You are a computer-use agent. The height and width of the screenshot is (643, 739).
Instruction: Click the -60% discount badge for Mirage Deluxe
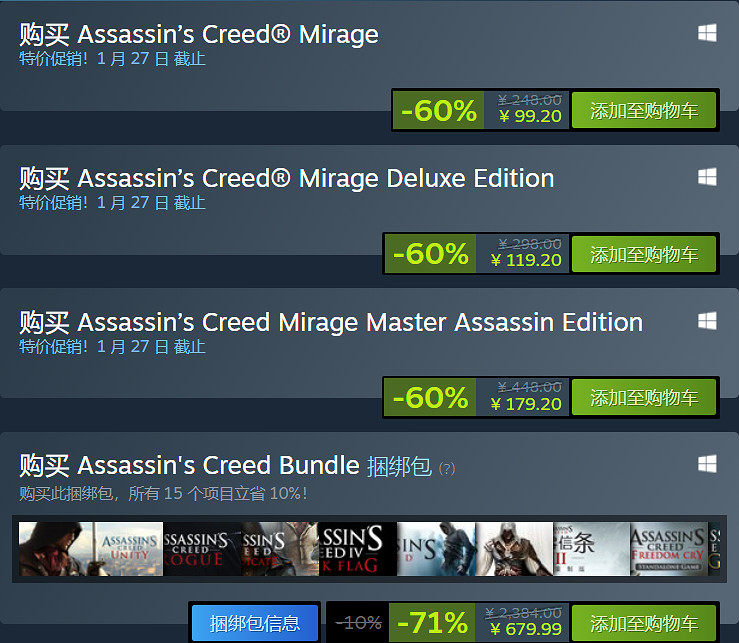(x=431, y=255)
